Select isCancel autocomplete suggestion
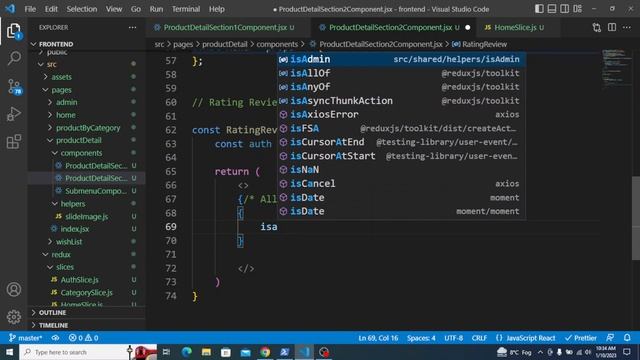The height and width of the screenshot is (360, 640). tap(401, 184)
